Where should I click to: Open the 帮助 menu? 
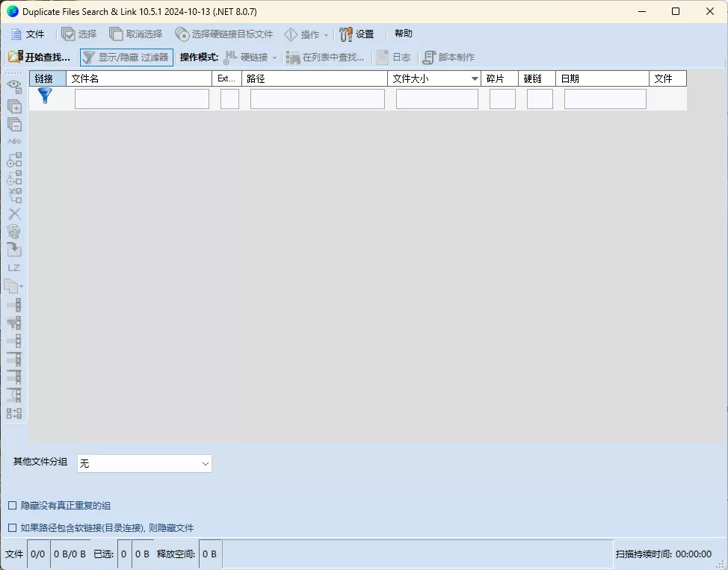[403, 33]
